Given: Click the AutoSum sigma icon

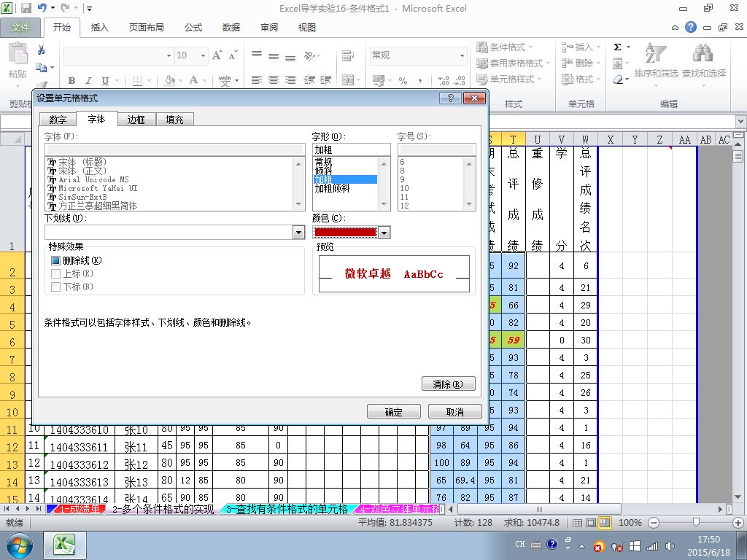Looking at the screenshot, I should [x=617, y=47].
